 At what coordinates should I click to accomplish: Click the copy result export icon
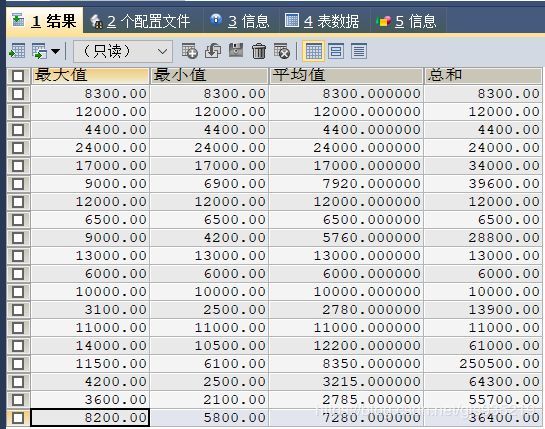click(39, 51)
